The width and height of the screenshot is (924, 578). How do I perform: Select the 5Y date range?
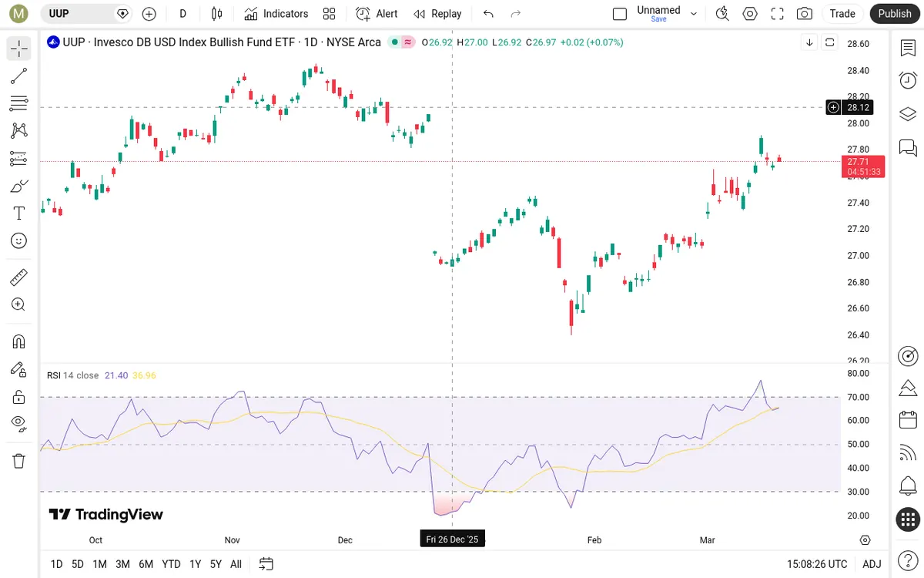coord(216,564)
